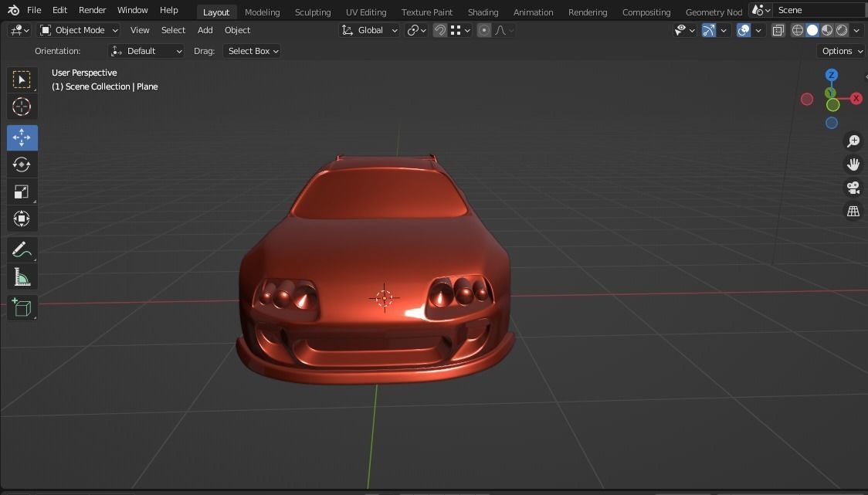Switch to Rendered viewport shading
This screenshot has height=495, width=868.
[842, 30]
